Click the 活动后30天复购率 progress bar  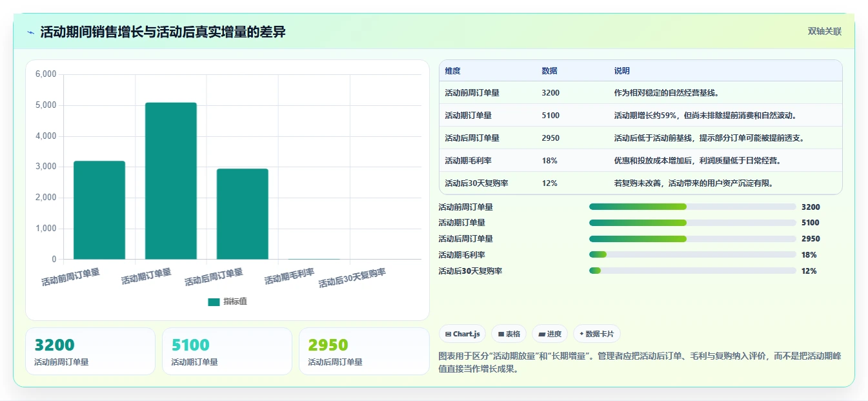692,271
